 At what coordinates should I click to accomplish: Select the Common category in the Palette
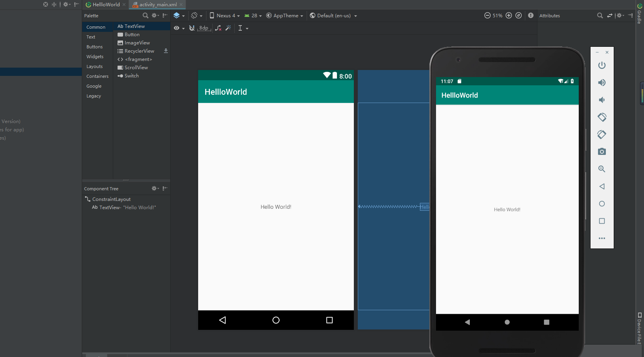point(96,27)
